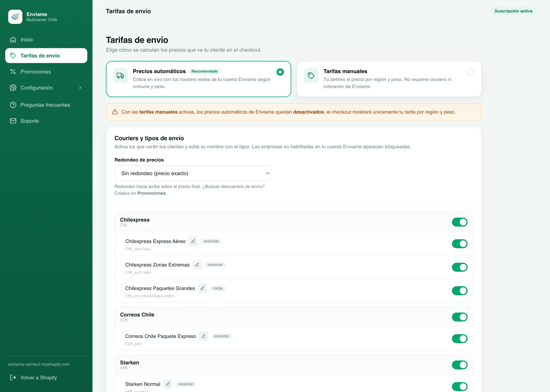Viewport: 550px width, 392px height.
Task: Toggle off Chilexpress Zonas Extremas
Action: tap(460, 267)
